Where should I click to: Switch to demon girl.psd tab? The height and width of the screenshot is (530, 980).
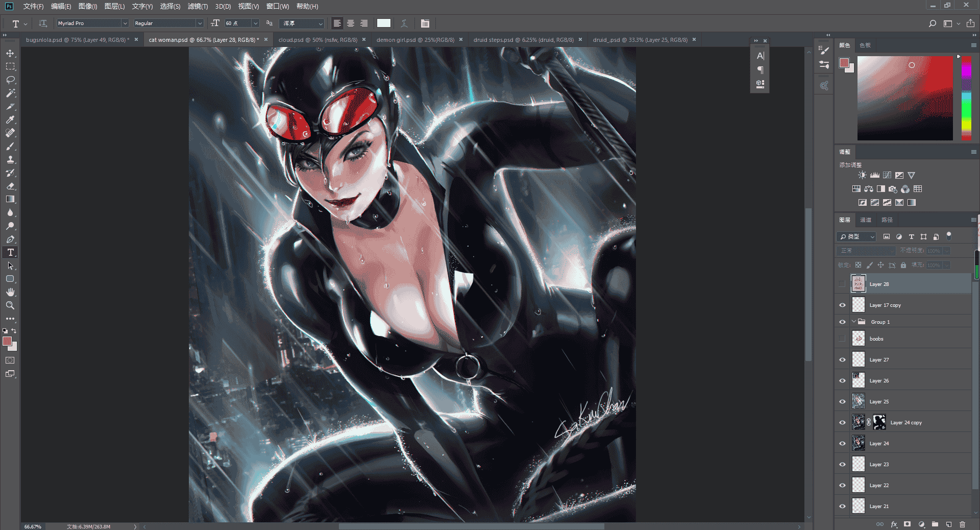[x=415, y=39]
